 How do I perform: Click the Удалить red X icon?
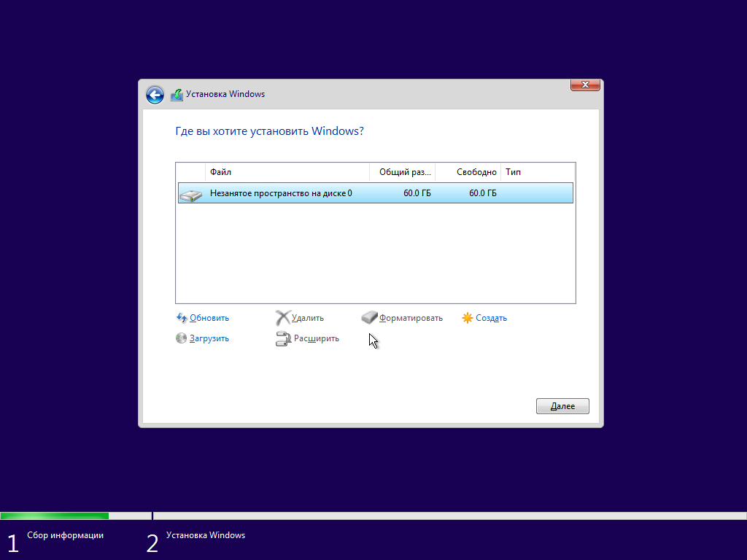click(282, 318)
